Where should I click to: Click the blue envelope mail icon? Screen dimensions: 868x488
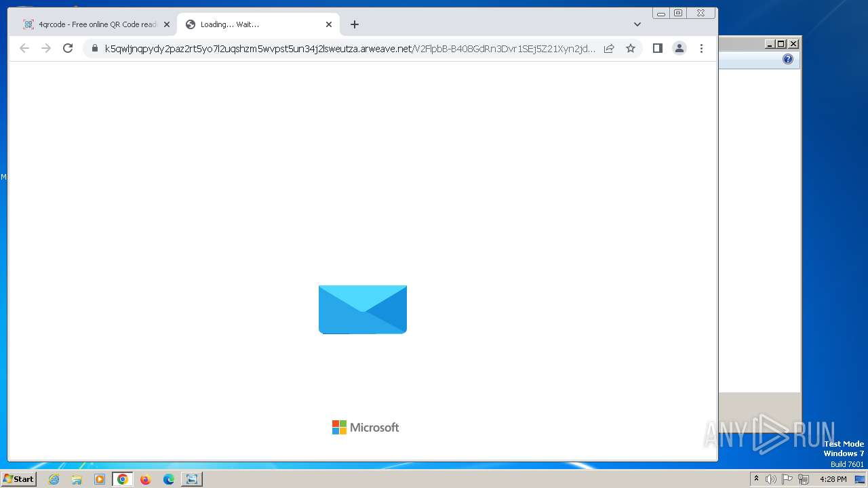[x=363, y=310]
